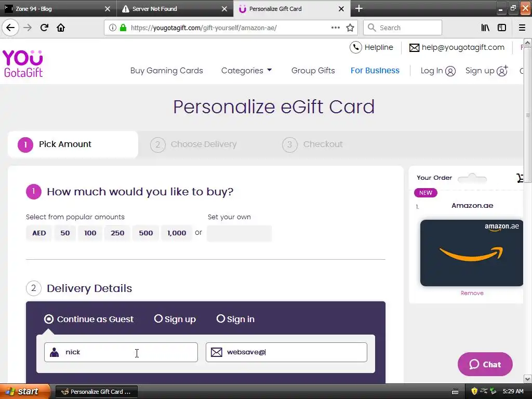
Task: Click Personalize Gift Card taskbar button
Action: click(x=96, y=392)
